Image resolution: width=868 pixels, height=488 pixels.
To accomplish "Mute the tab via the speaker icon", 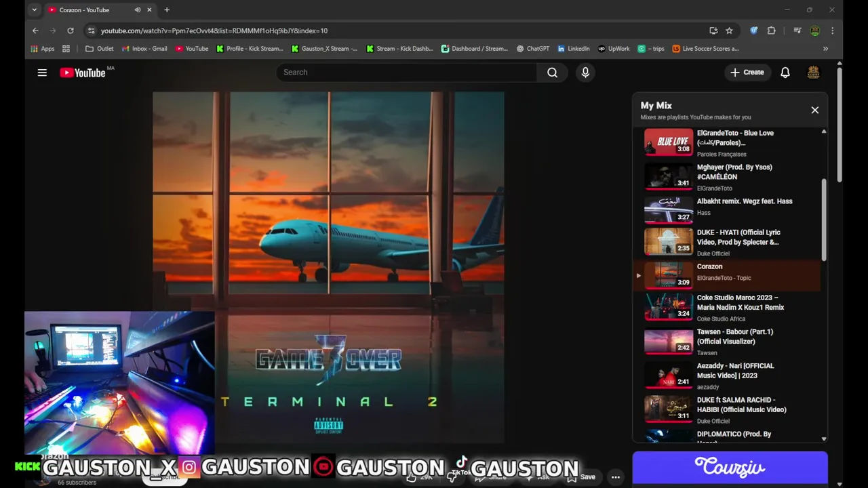I will click(x=138, y=10).
